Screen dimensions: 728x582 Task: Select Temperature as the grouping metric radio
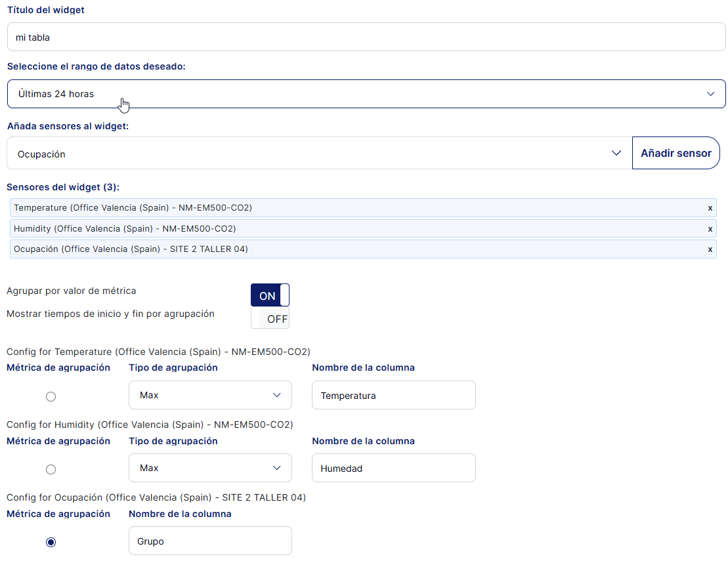tap(51, 396)
